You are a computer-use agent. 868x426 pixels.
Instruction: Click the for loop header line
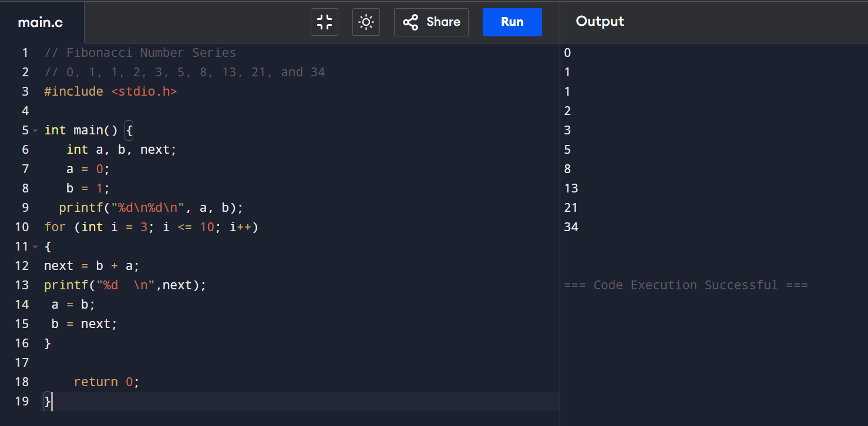tap(151, 227)
